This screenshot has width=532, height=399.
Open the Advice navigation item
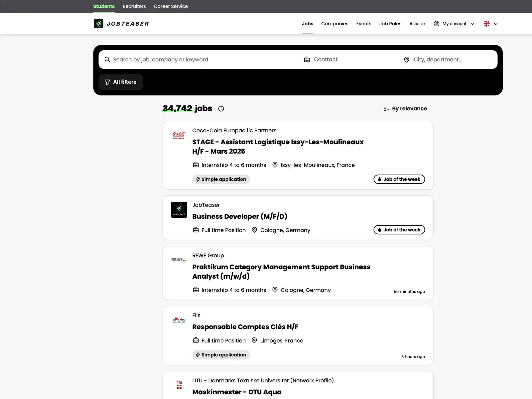coord(417,24)
